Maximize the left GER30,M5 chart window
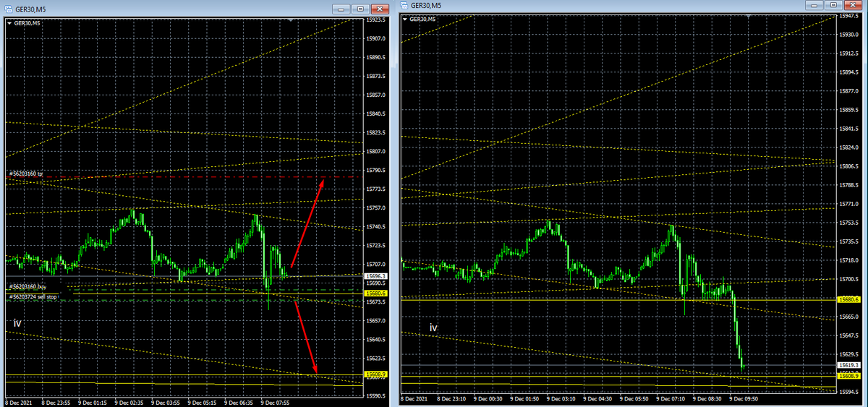This screenshot has height=407, width=868. point(360,9)
